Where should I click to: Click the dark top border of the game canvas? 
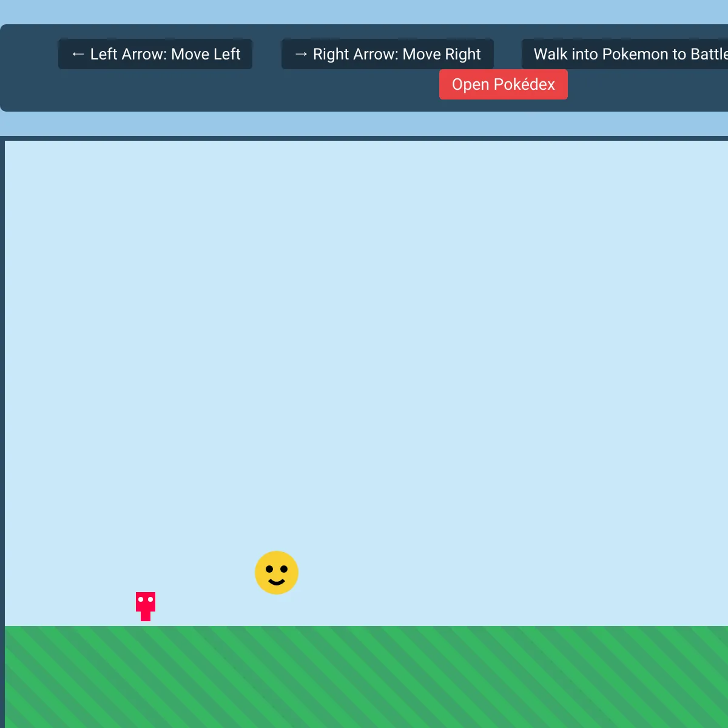click(x=364, y=138)
